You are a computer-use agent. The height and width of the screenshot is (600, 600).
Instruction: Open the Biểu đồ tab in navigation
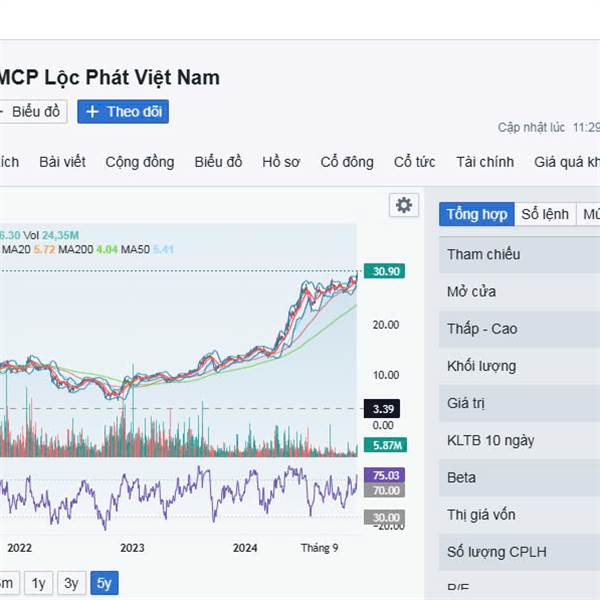click(x=218, y=162)
